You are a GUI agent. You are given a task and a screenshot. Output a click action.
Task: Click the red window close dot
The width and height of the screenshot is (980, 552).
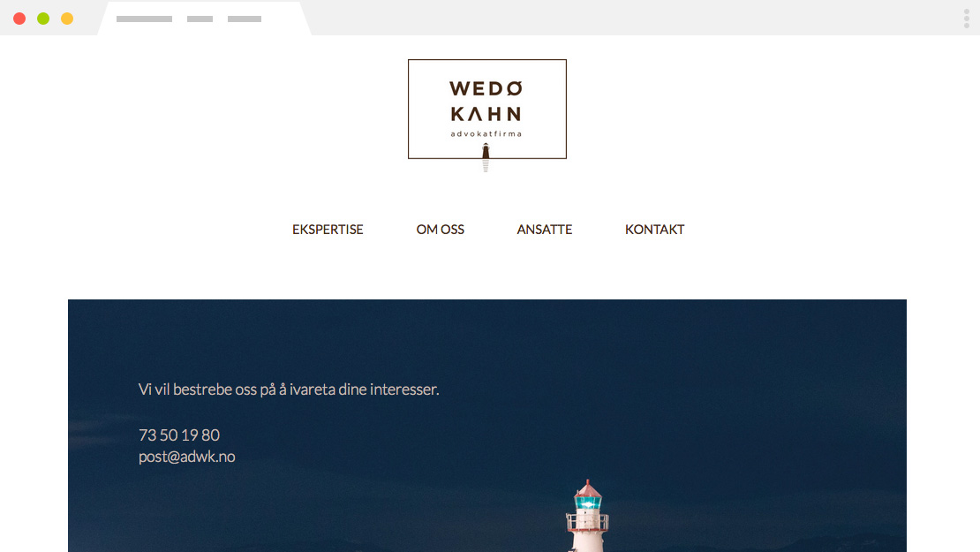click(x=19, y=19)
